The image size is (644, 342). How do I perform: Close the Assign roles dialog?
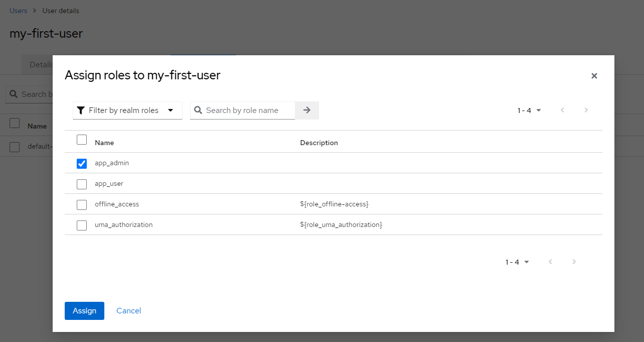pyautogui.click(x=594, y=76)
